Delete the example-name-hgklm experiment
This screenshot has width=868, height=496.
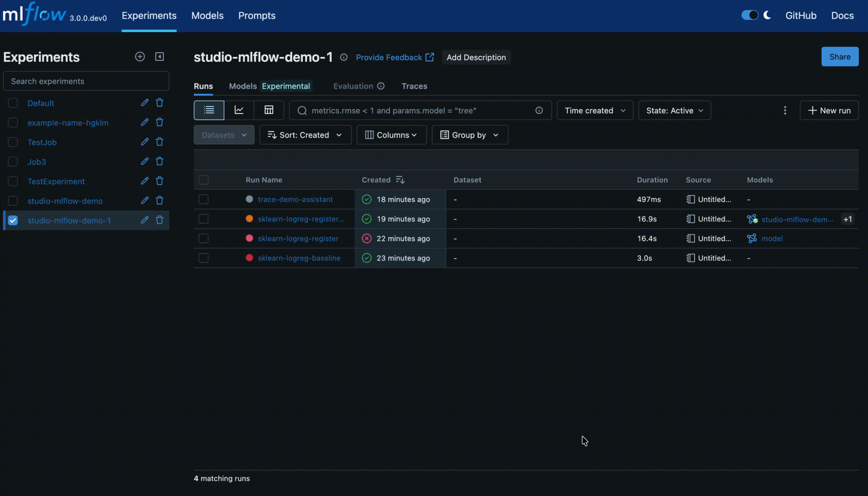(x=159, y=122)
